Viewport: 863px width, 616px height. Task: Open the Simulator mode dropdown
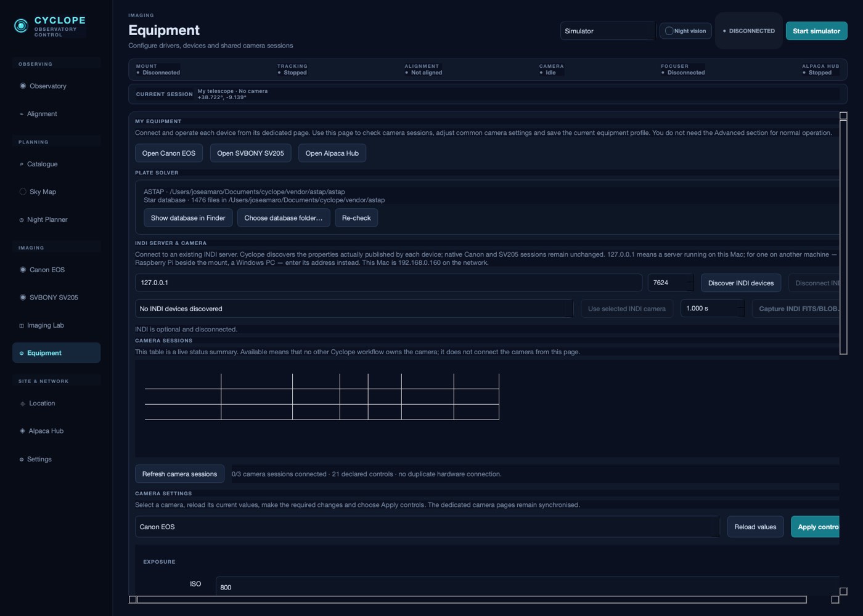pos(607,31)
